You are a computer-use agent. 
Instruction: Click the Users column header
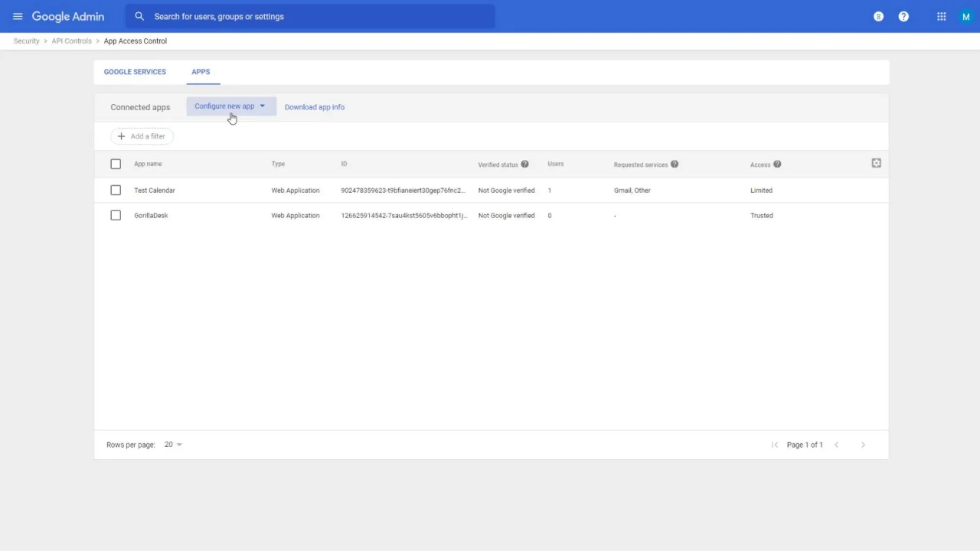point(556,164)
